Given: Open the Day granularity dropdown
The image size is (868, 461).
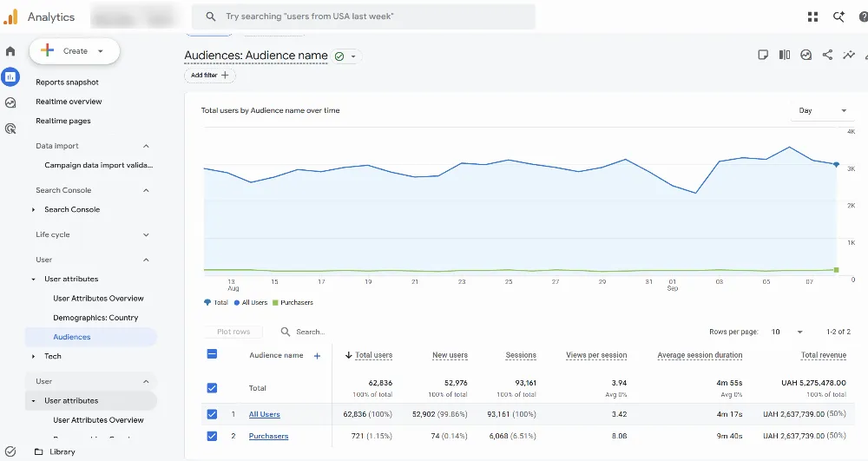Looking at the screenshot, I should pos(822,110).
